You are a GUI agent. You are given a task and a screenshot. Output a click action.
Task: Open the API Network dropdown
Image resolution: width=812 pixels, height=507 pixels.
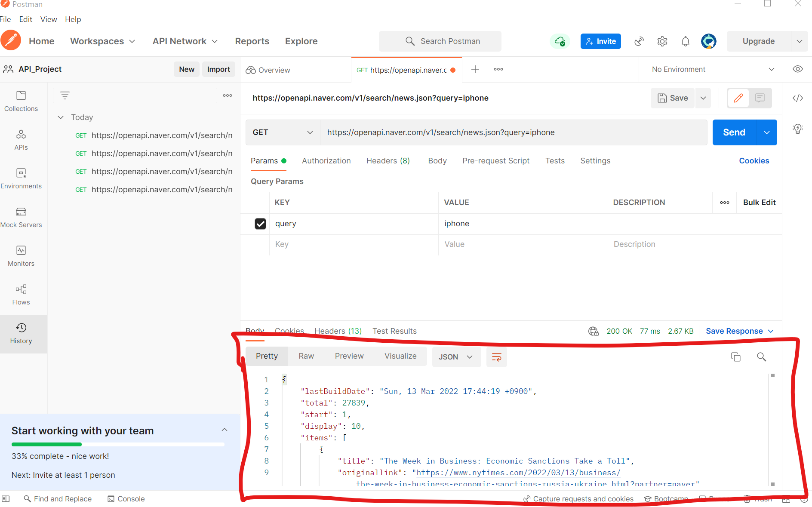click(185, 41)
